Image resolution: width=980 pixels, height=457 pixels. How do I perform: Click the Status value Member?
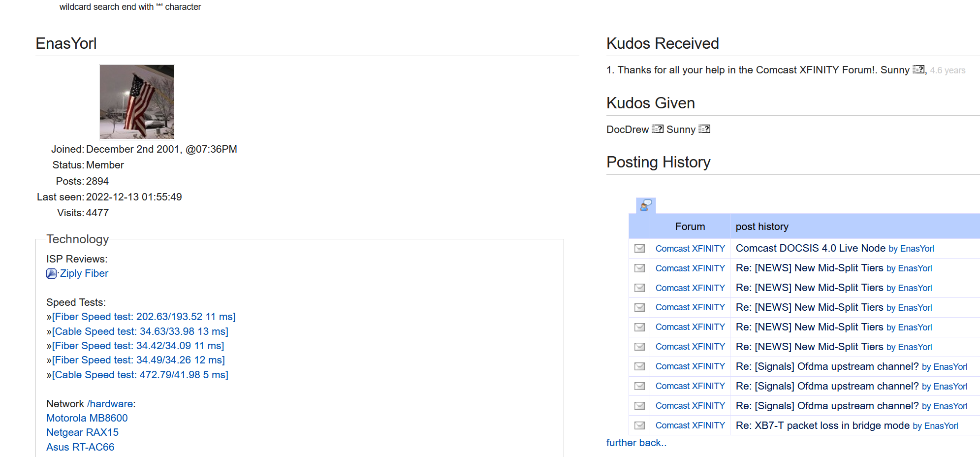[105, 165]
